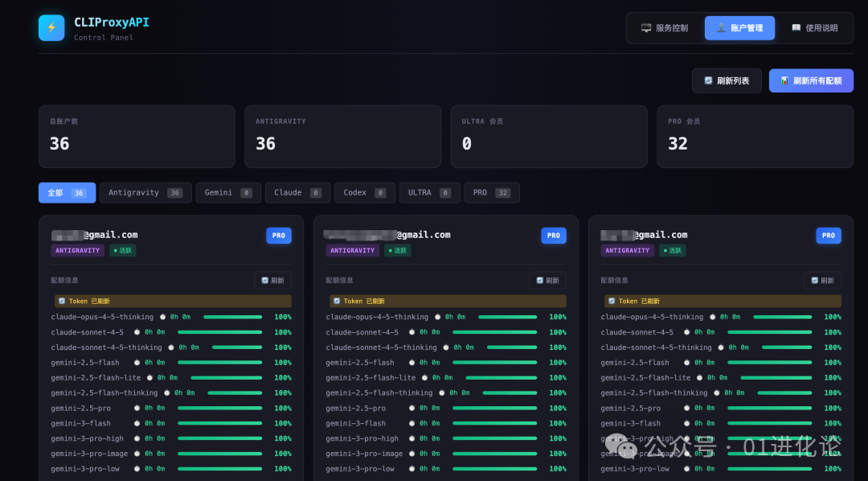The image size is (868, 481).
Task: Click the PRO 会员 32 stat card
Action: click(755, 136)
